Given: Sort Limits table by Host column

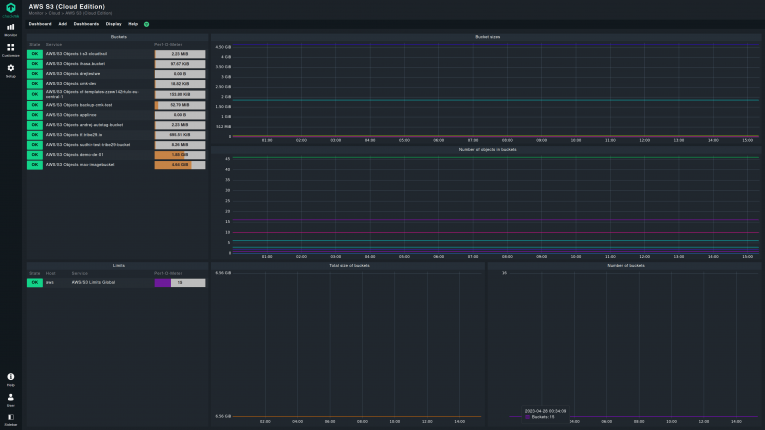Looking at the screenshot, I should (x=50, y=273).
